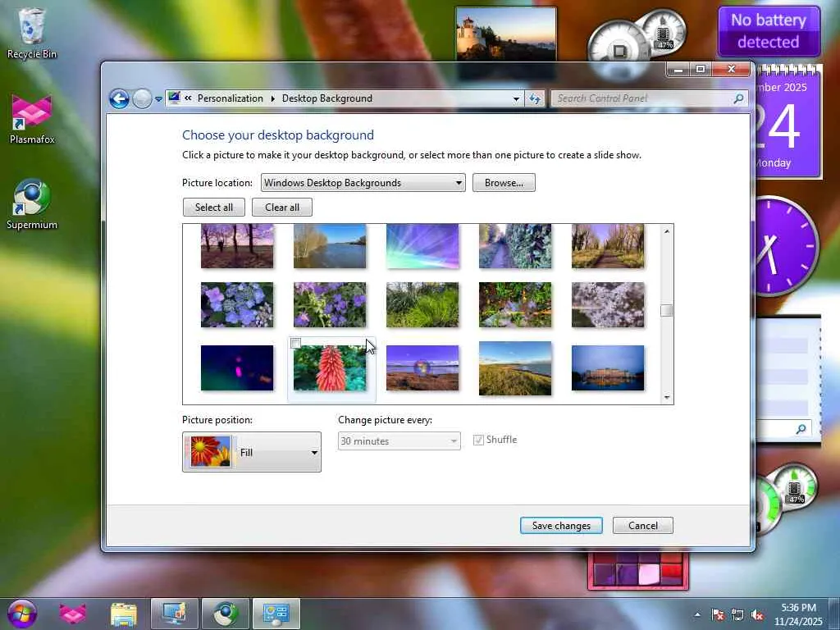Click the Browse... button
Viewport: 840px width, 630px height.
click(504, 183)
